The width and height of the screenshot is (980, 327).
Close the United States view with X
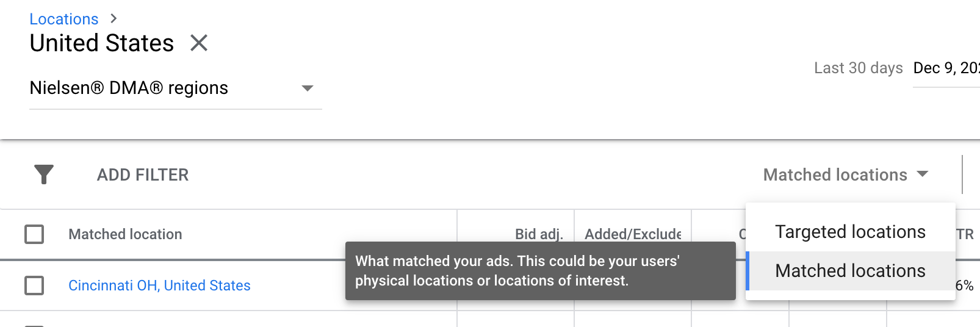pos(199,43)
